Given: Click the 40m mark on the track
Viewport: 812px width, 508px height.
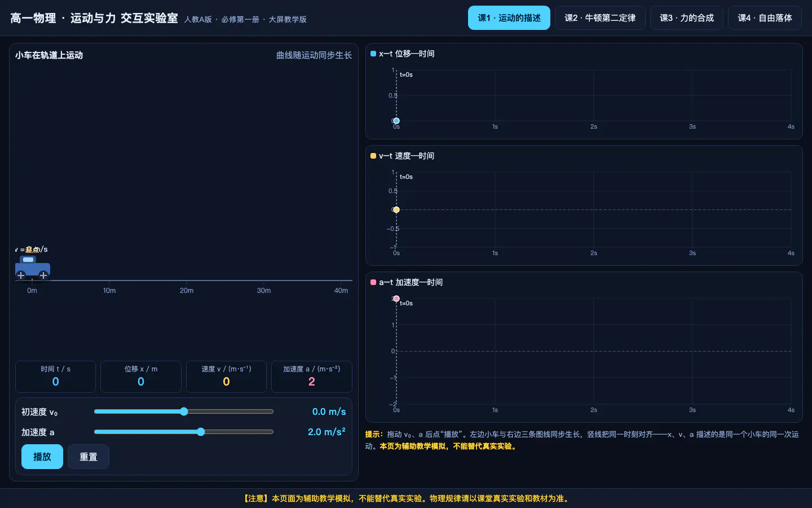Looking at the screenshot, I should pyautogui.click(x=341, y=291).
